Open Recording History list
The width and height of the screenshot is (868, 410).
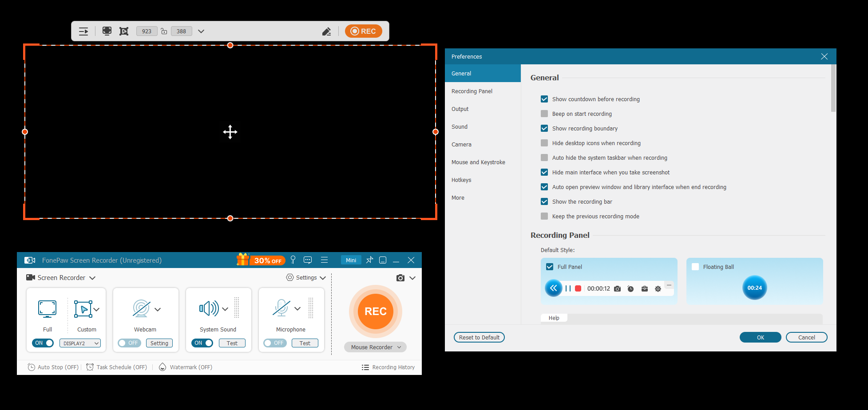tap(388, 367)
